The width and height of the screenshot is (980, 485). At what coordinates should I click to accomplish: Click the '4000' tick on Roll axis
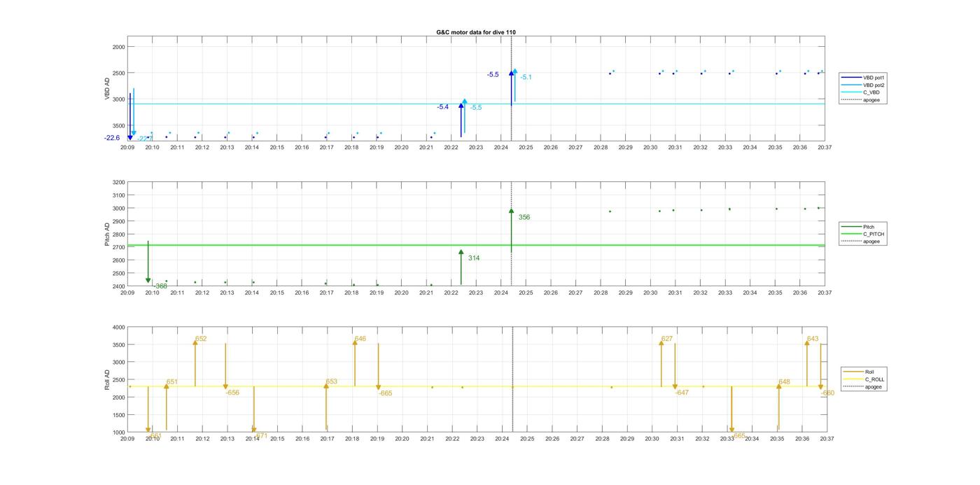(118, 328)
